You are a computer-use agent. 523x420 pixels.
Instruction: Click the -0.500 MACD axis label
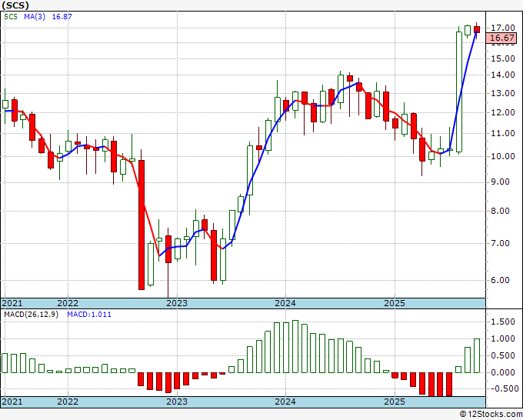click(x=505, y=389)
